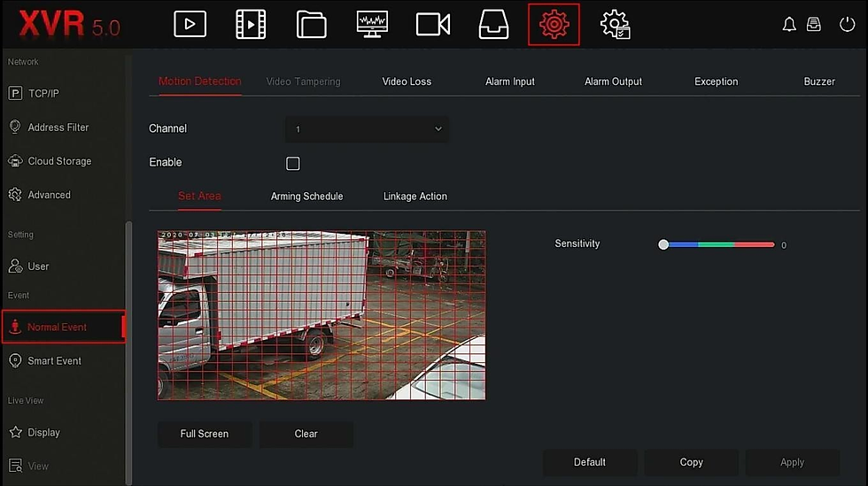Select the Linkage Action sub-tab
This screenshot has width=868, height=486.
point(415,197)
